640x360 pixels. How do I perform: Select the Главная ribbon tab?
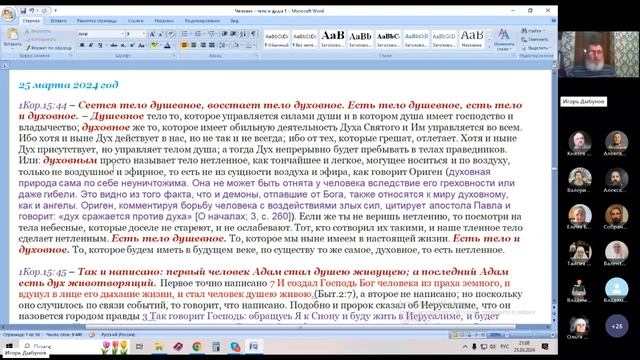tap(31, 20)
